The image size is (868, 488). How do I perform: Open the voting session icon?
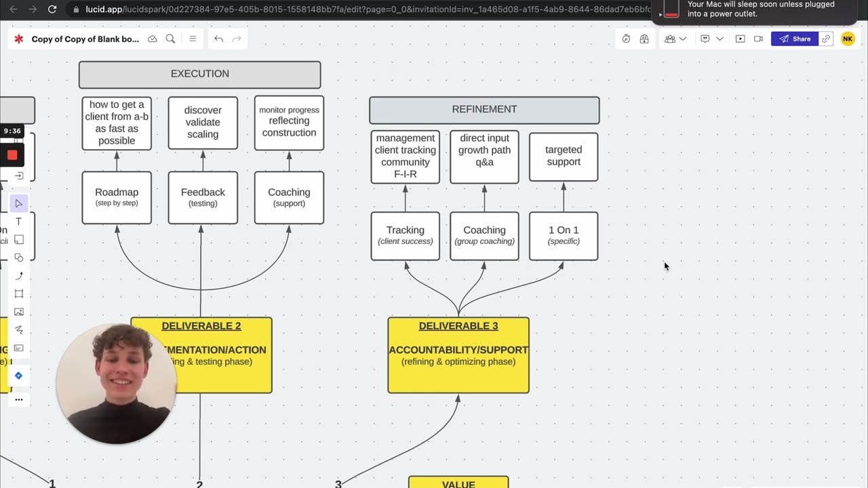[644, 39]
